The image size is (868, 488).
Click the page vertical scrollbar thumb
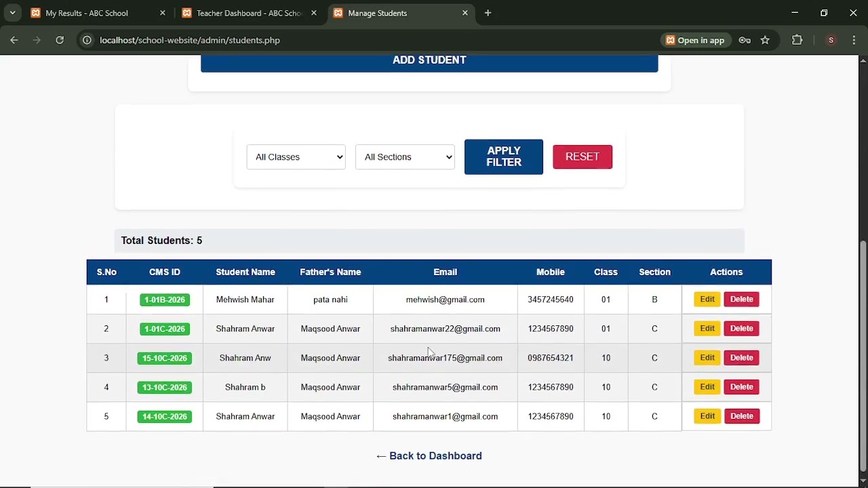pyautogui.click(x=863, y=356)
